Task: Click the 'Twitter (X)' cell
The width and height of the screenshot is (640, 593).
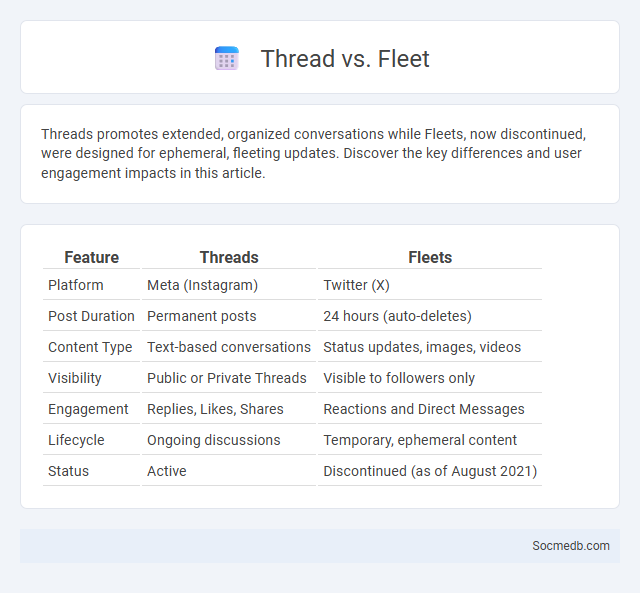Action: coord(430,285)
